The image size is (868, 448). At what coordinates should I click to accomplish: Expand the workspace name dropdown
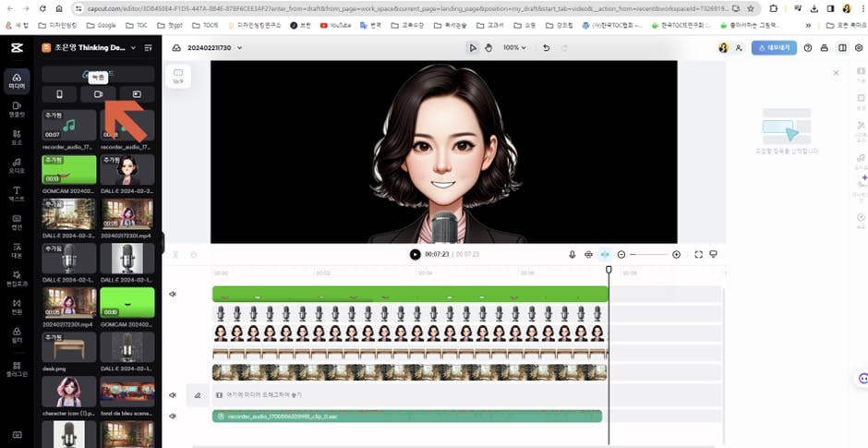[133, 48]
